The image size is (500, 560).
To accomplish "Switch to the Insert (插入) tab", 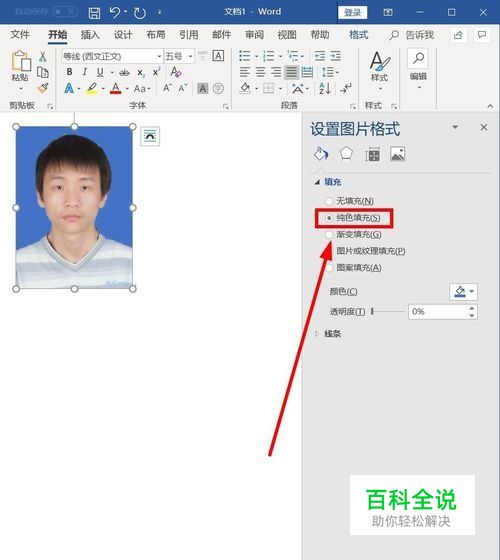I will click(90, 35).
